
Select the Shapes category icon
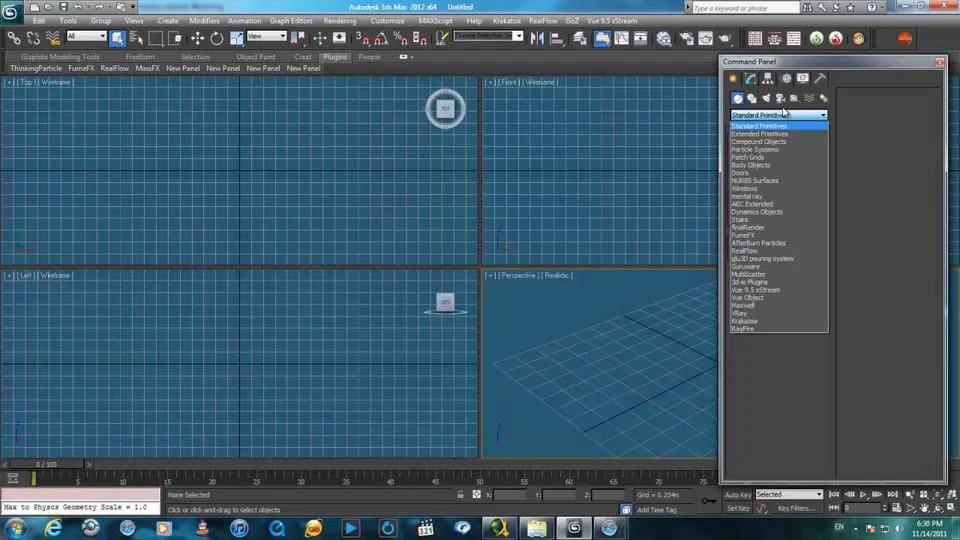click(752, 99)
